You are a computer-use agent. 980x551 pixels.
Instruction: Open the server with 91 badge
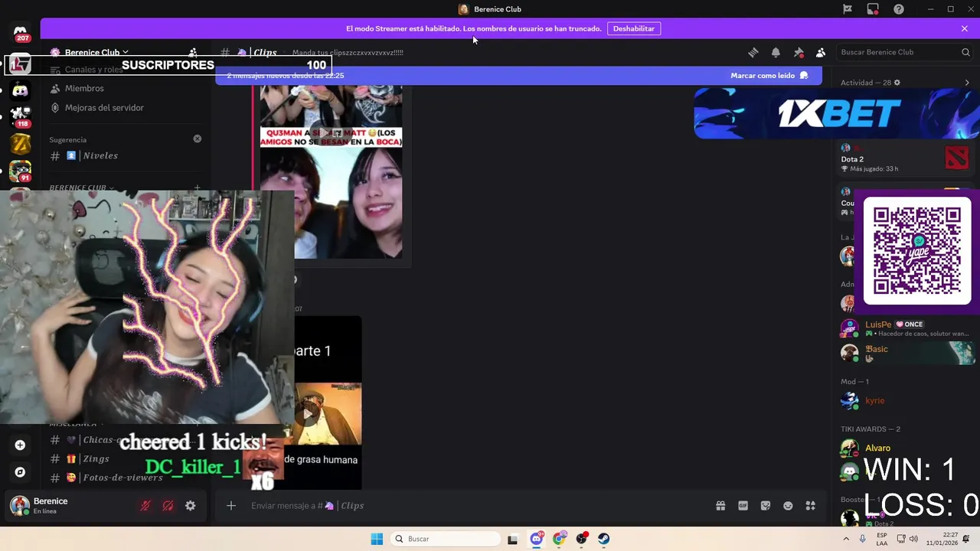pyautogui.click(x=21, y=171)
